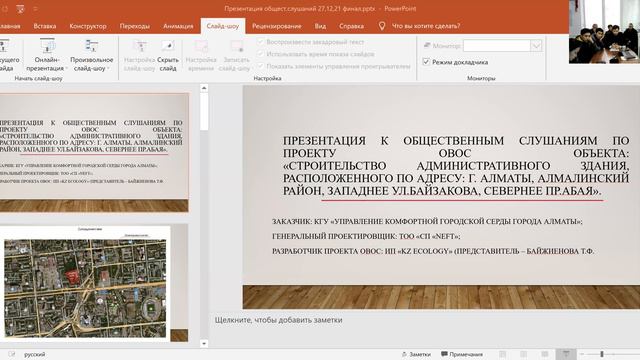Open Примечания pane from status bar
This screenshot has height=360, width=640.
point(462,354)
